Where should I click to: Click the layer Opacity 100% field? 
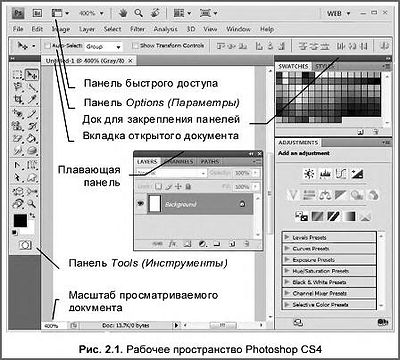tap(242, 173)
